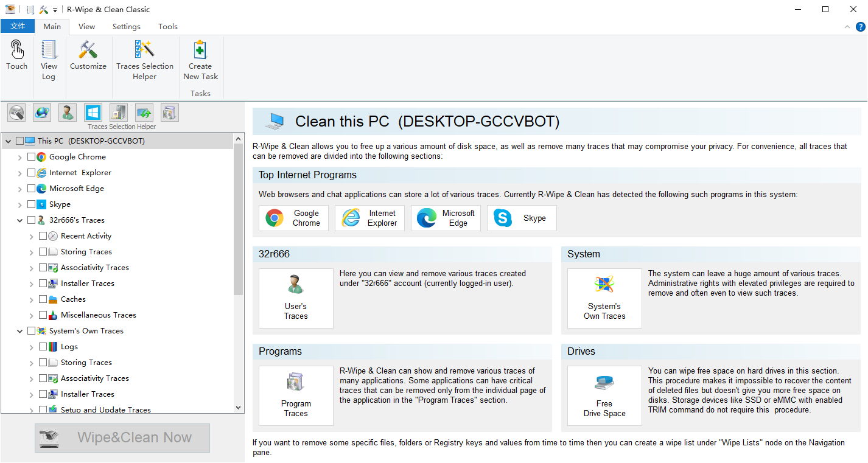
Task: Open Google Chrome tile in Top Internet Programs
Action: point(293,218)
